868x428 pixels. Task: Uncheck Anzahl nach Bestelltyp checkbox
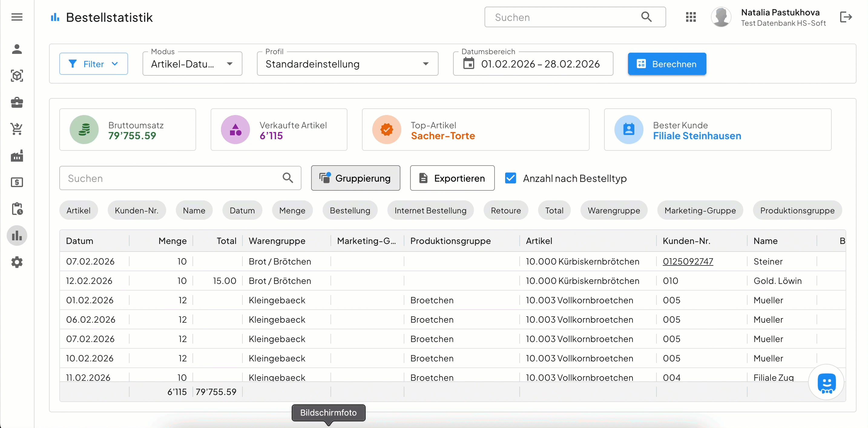point(510,178)
